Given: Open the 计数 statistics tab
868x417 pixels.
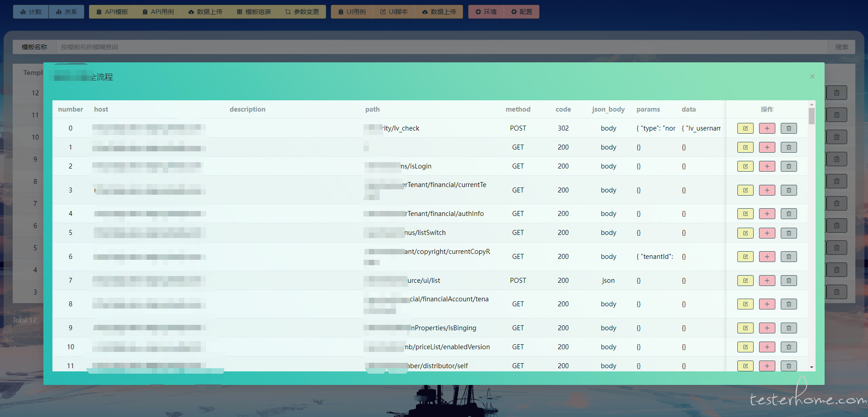Looking at the screenshot, I should click(x=31, y=12).
